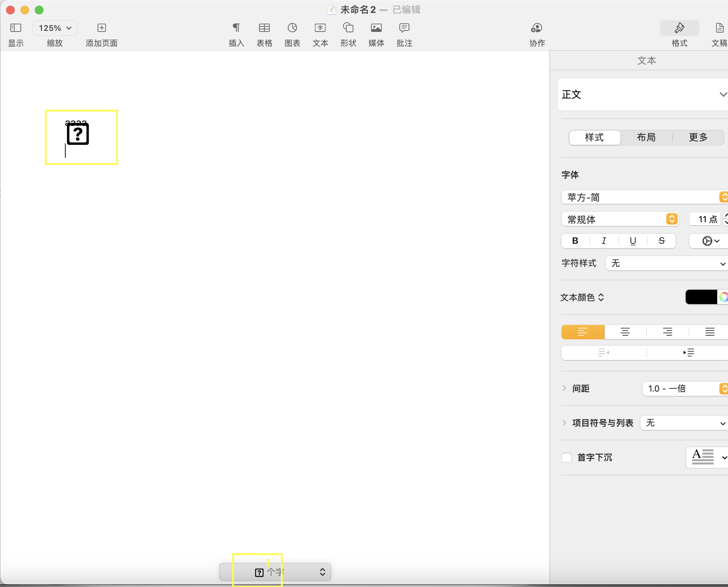728x587 pixels.
Task: Open the Media toolbar icon
Action: [x=376, y=28]
